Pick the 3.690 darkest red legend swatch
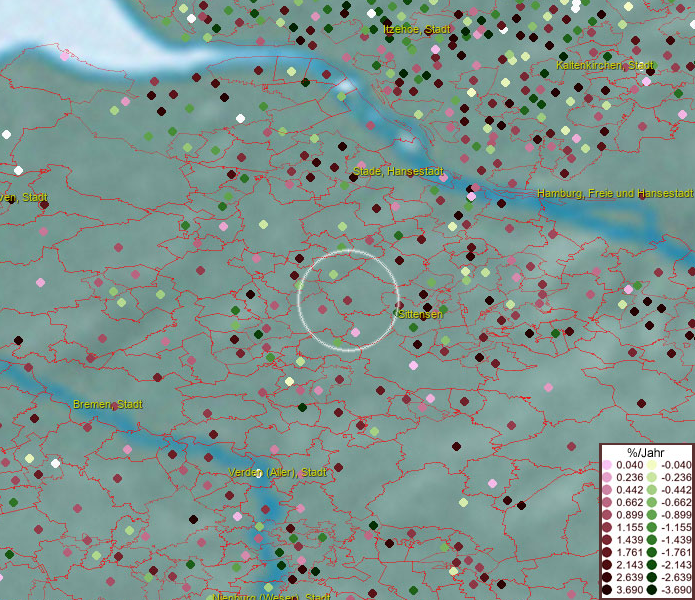 (x=607, y=591)
